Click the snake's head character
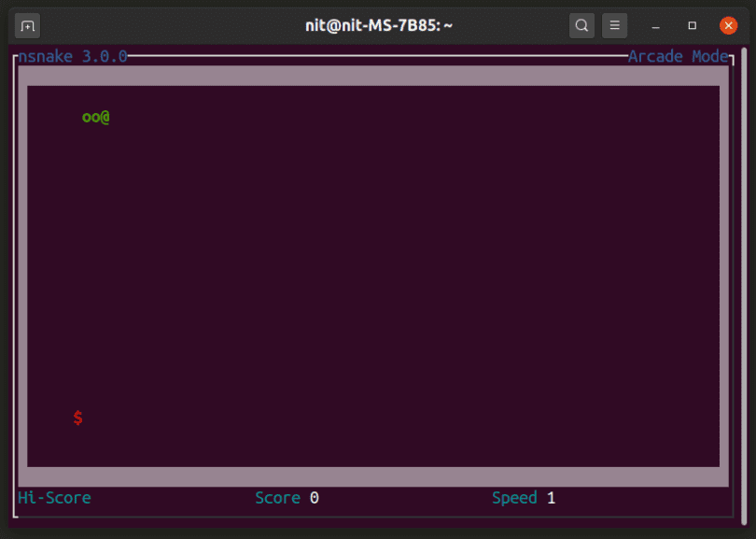Screen dimensions: 756x539 pyautogui.click(x=106, y=117)
